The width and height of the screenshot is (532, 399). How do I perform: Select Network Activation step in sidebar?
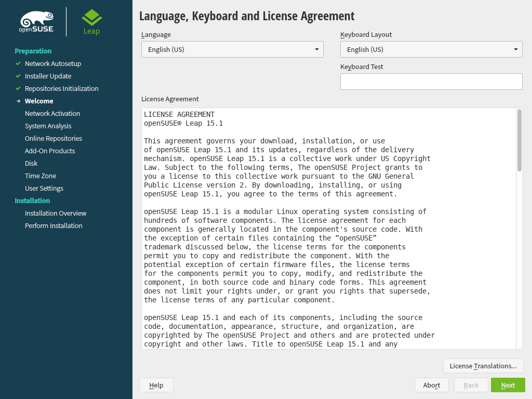[x=52, y=113]
